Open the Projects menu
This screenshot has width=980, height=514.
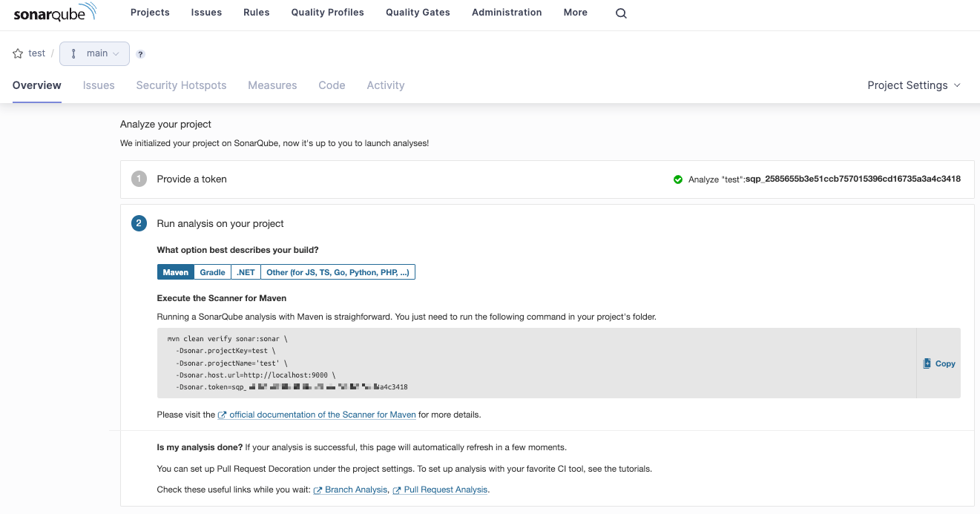click(150, 13)
